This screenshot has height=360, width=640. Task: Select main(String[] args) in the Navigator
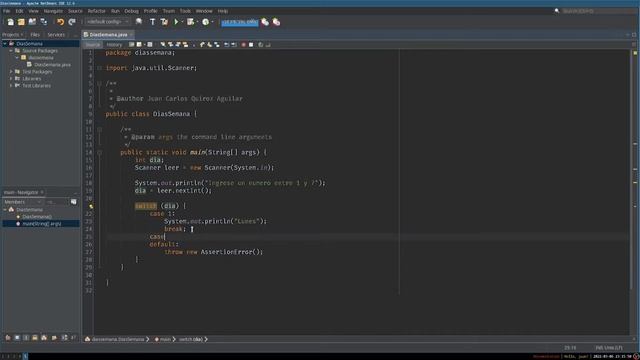coord(41,224)
